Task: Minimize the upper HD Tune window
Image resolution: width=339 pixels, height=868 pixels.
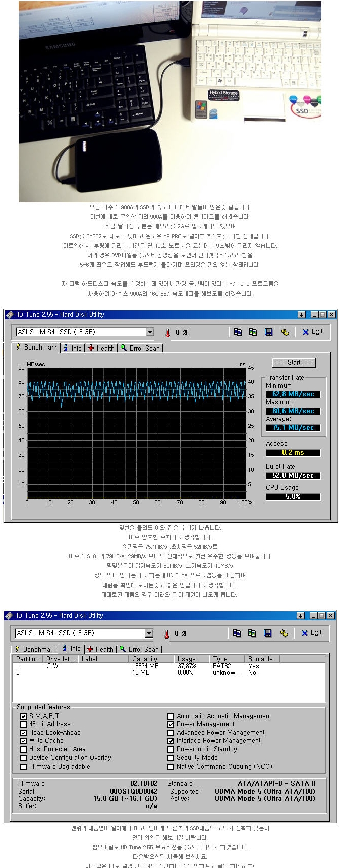Action: point(314,315)
